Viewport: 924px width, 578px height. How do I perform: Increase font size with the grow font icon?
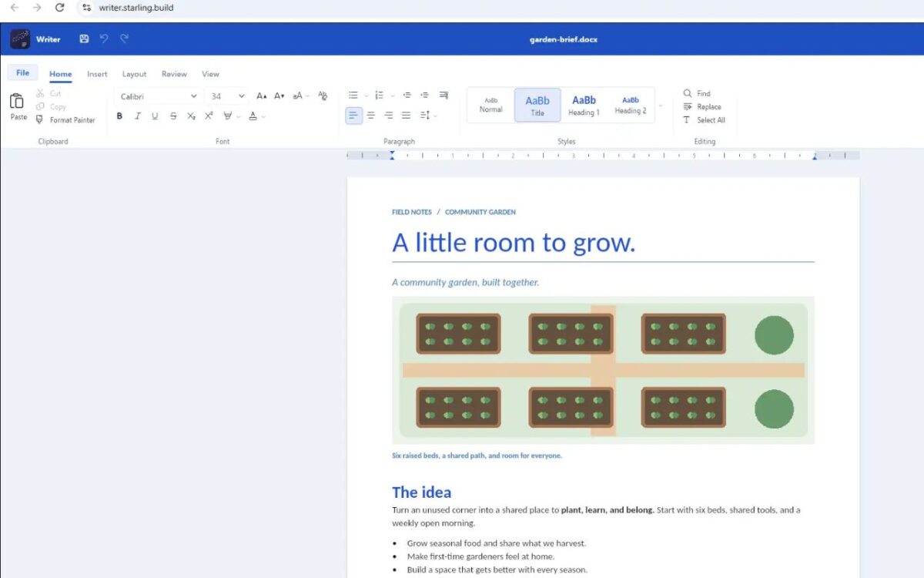coord(262,96)
